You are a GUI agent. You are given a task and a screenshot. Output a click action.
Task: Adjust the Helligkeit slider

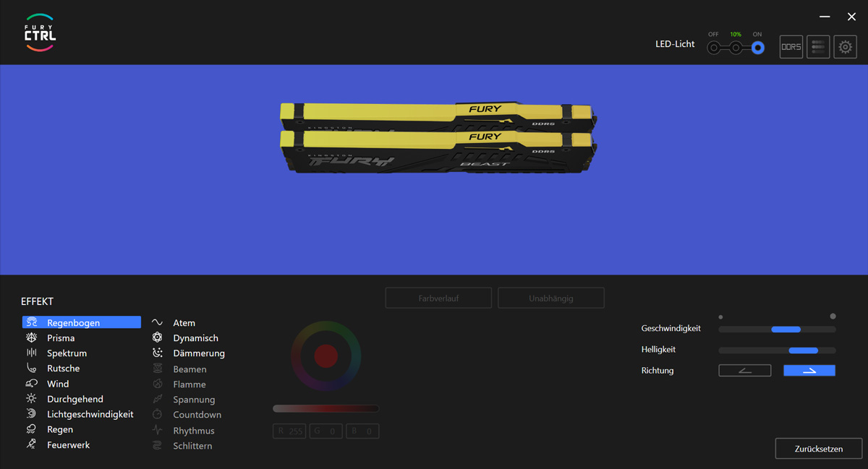(777, 350)
